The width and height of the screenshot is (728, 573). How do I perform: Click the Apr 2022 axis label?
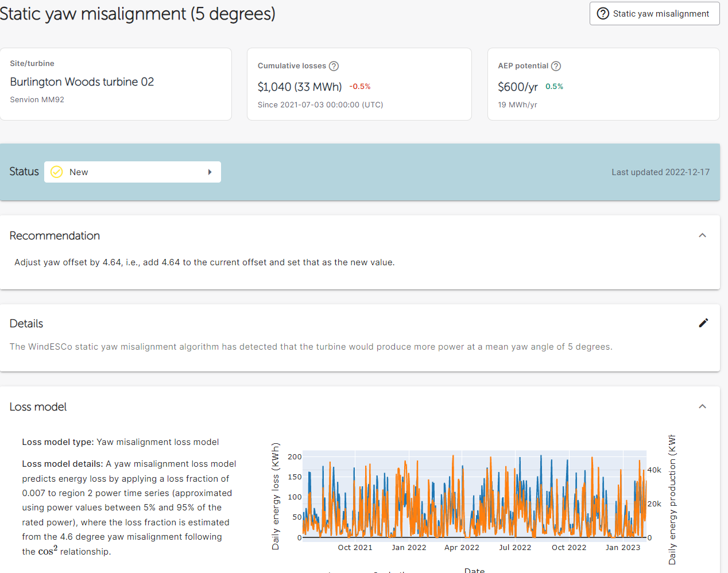[462, 547]
